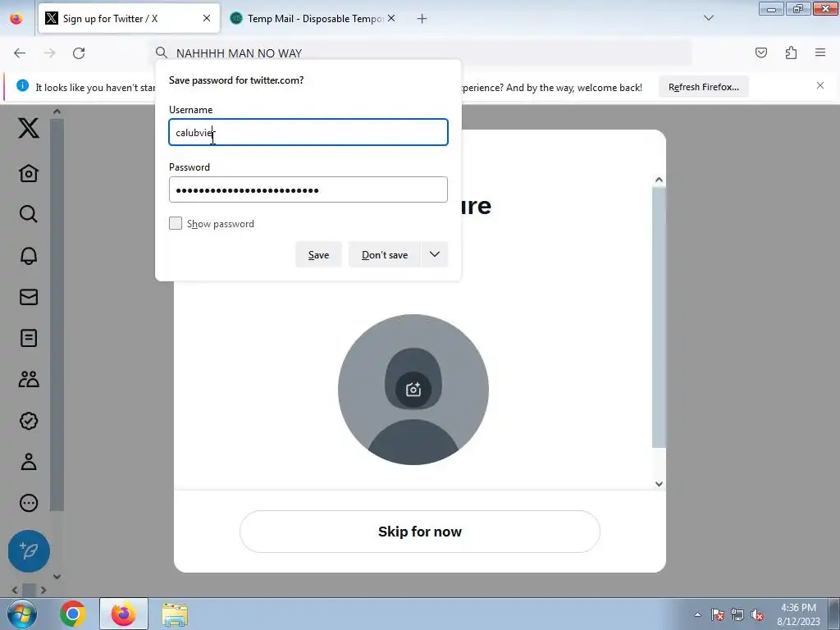Image resolution: width=840 pixels, height=630 pixels.
Task: Open the Communities people icon
Action: 29,379
